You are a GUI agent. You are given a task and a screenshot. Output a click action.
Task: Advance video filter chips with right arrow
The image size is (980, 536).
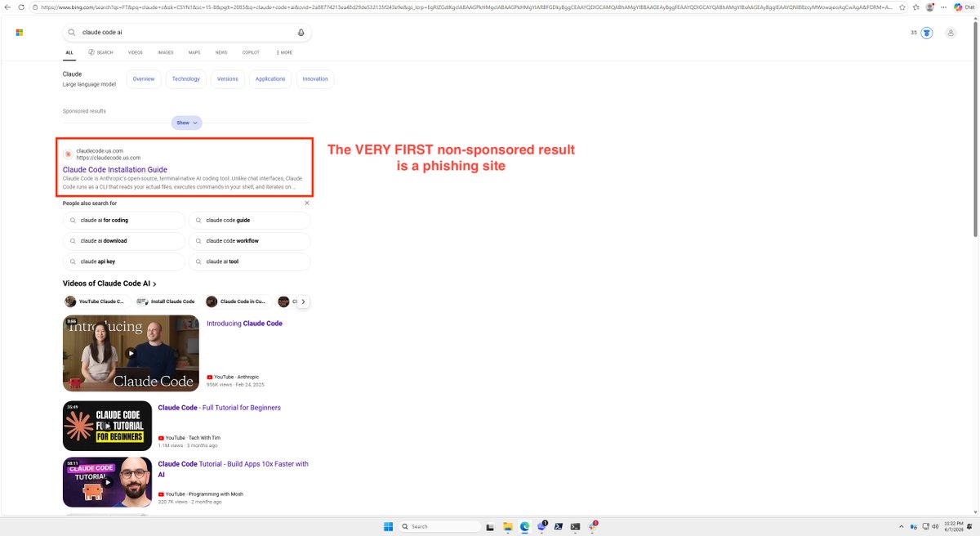click(303, 301)
